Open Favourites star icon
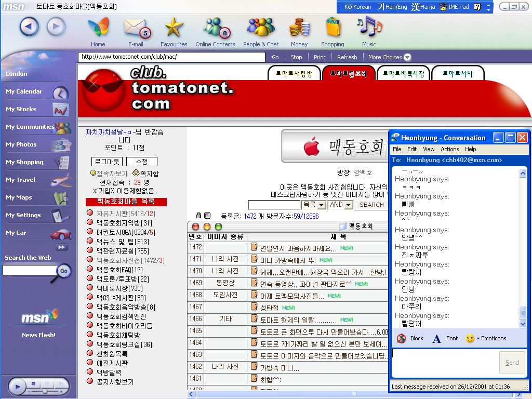 [x=174, y=27]
